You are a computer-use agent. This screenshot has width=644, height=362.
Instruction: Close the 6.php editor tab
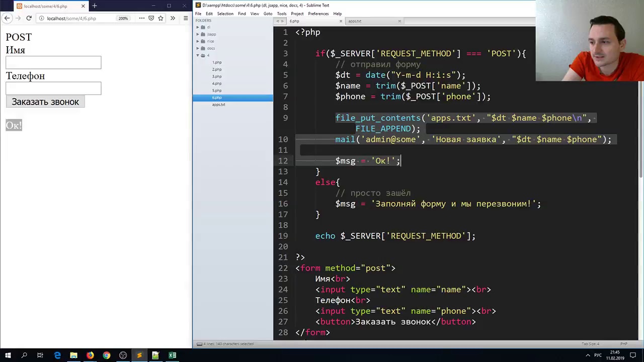click(341, 21)
